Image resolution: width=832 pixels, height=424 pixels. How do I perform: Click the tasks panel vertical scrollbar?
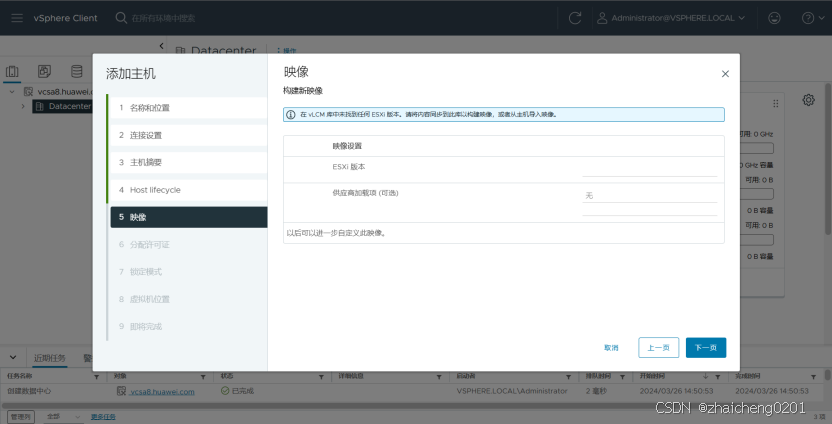click(828, 374)
